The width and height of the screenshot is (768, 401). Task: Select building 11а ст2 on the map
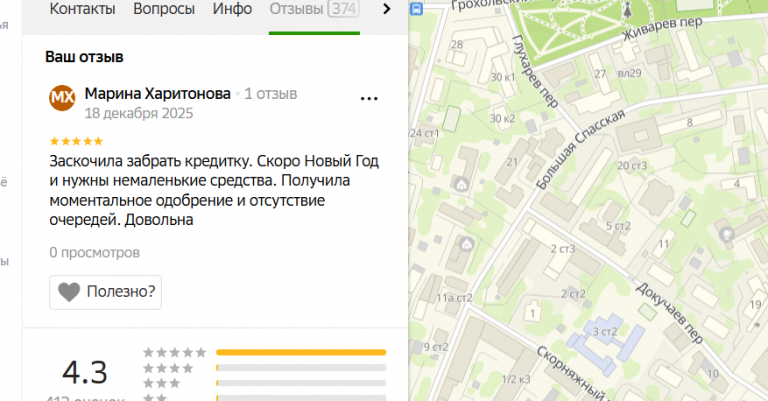[x=455, y=298]
